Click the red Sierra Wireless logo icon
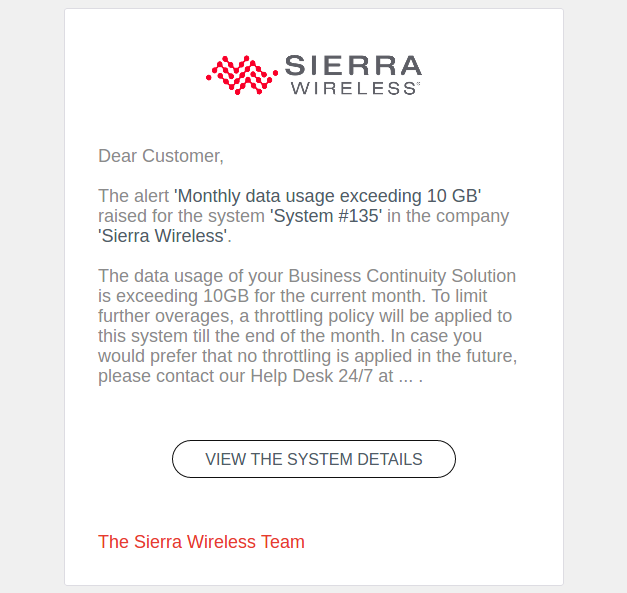 point(241,74)
